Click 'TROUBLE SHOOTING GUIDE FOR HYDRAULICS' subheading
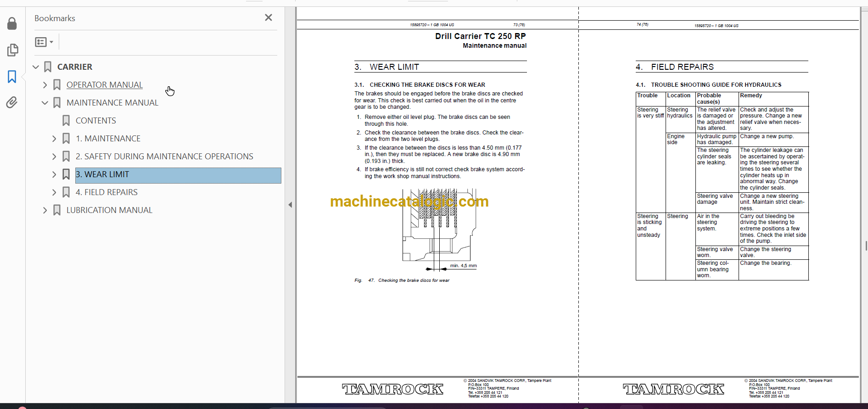The width and height of the screenshot is (868, 409). pos(716,85)
